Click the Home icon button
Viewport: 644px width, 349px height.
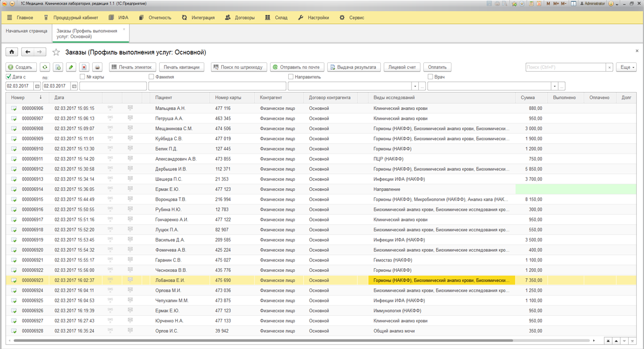[12, 52]
